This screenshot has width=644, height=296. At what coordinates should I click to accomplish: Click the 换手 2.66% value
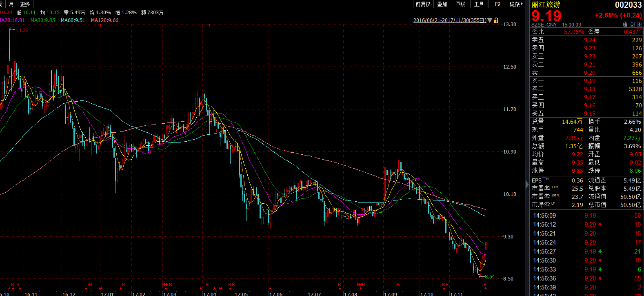click(x=632, y=122)
